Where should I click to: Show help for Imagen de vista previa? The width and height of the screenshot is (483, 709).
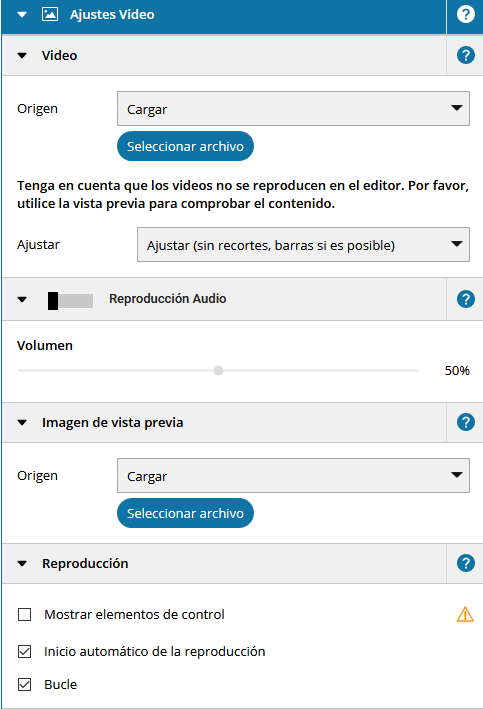click(x=465, y=422)
